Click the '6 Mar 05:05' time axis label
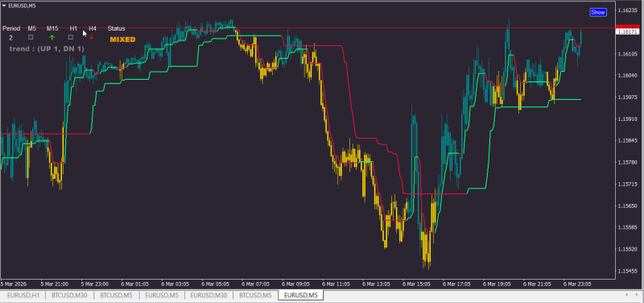644x303 pixels. point(215,284)
